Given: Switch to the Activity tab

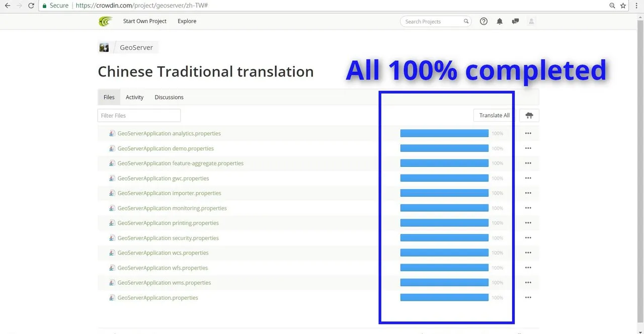Looking at the screenshot, I should [x=134, y=97].
